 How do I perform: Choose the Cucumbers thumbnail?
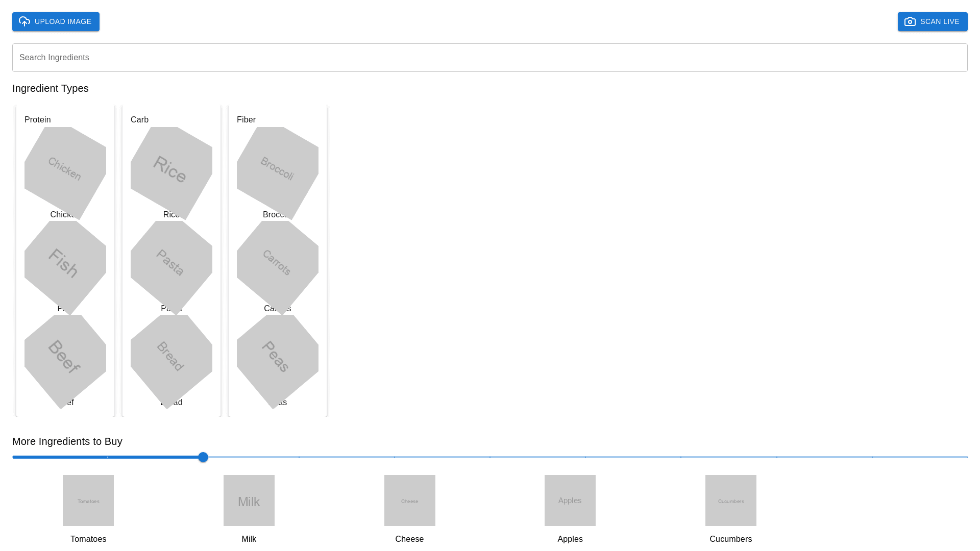click(731, 500)
